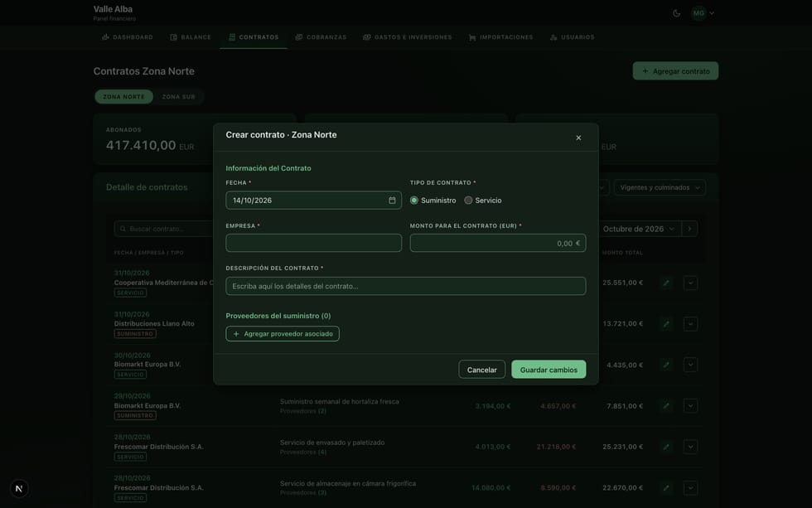Expand the 25.551,00 € contract row
Image resolution: width=812 pixels, height=508 pixels.
(690, 283)
